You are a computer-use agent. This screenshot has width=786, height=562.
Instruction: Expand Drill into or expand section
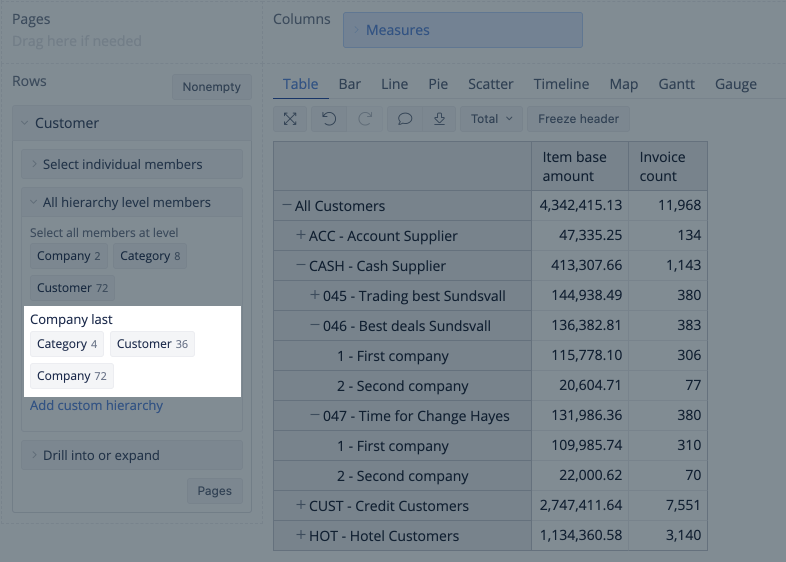pyautogui.click(x=131, y=455)
